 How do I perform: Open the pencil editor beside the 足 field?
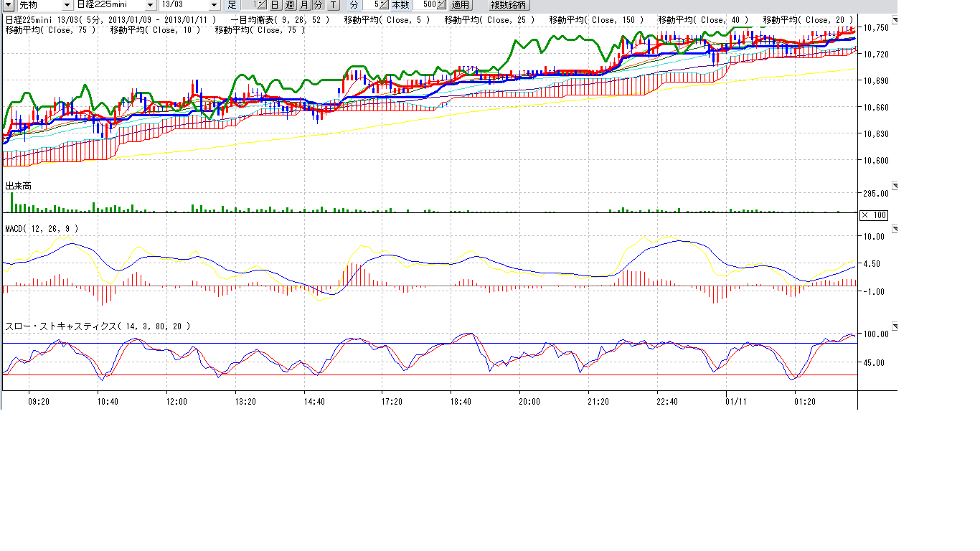(262, 5)
